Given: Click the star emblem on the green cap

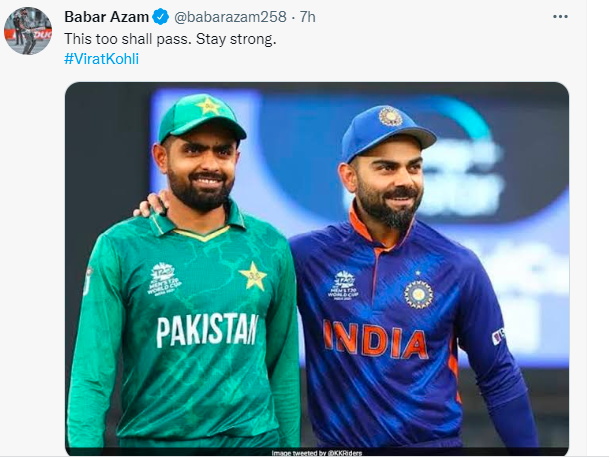Looking at the screenshot, I should coord(209,105).
